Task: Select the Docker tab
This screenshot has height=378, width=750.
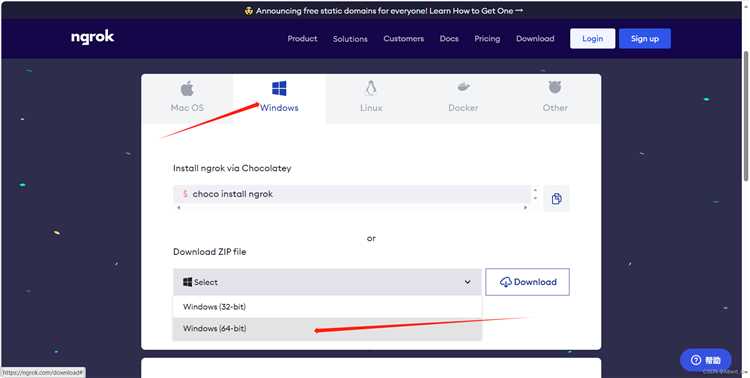Action: point(463,99)
